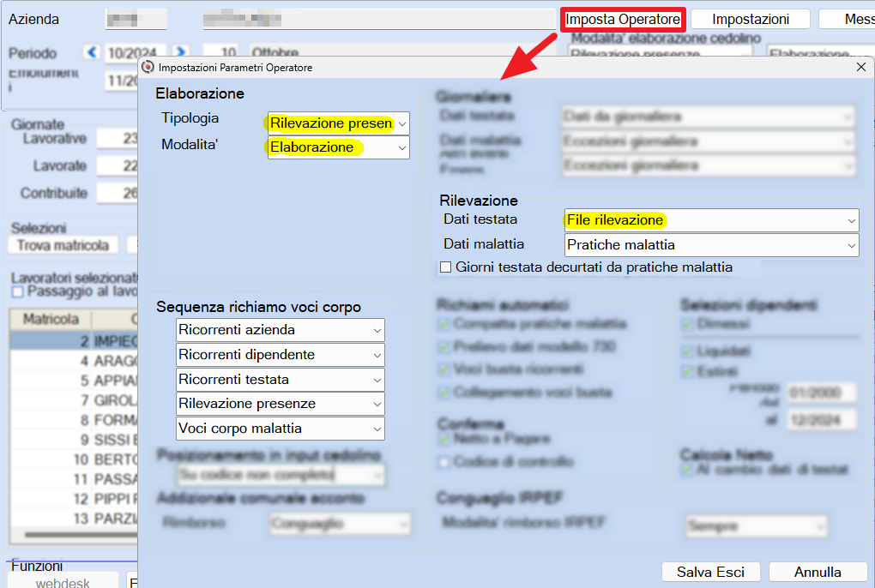The image size is (875, 588).
Task: Open the Modalita' Elaborazione dropdown
Action: point(338,147)
